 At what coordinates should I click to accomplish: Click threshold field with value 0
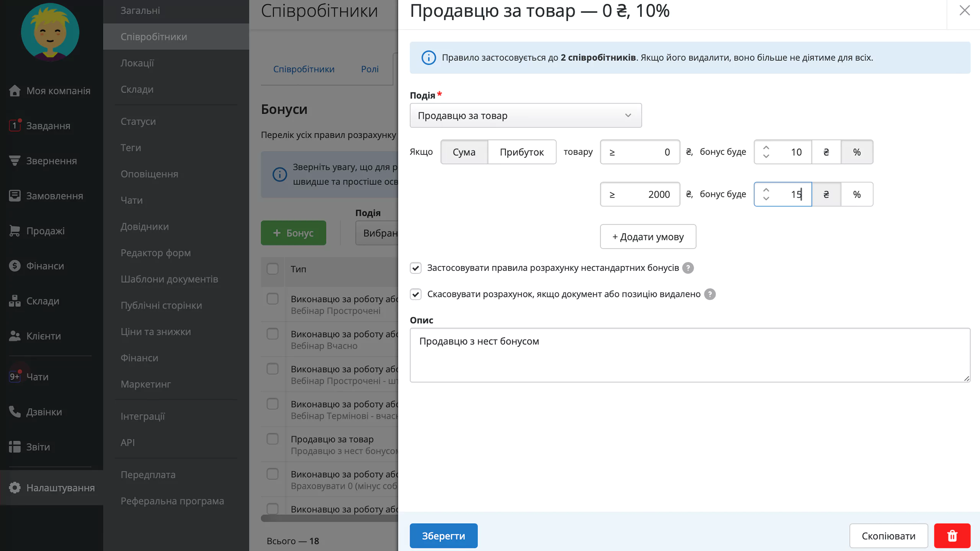coord(640,152)
